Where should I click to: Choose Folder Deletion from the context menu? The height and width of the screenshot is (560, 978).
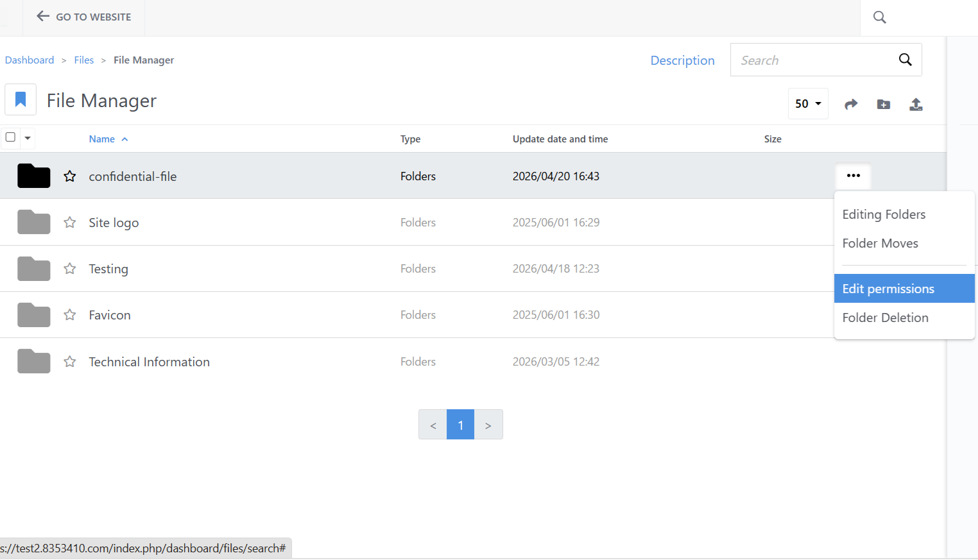[x=885, y=318]
